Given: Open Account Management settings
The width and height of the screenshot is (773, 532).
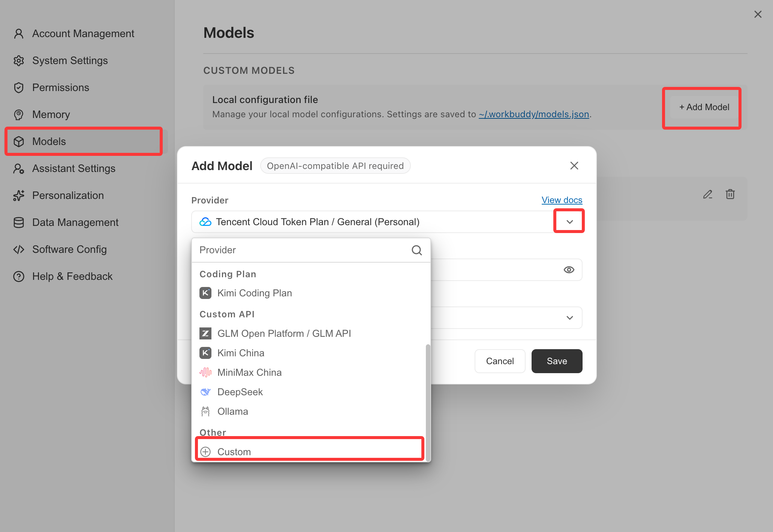Looking at the screenshot, I should tap(83, 34).
